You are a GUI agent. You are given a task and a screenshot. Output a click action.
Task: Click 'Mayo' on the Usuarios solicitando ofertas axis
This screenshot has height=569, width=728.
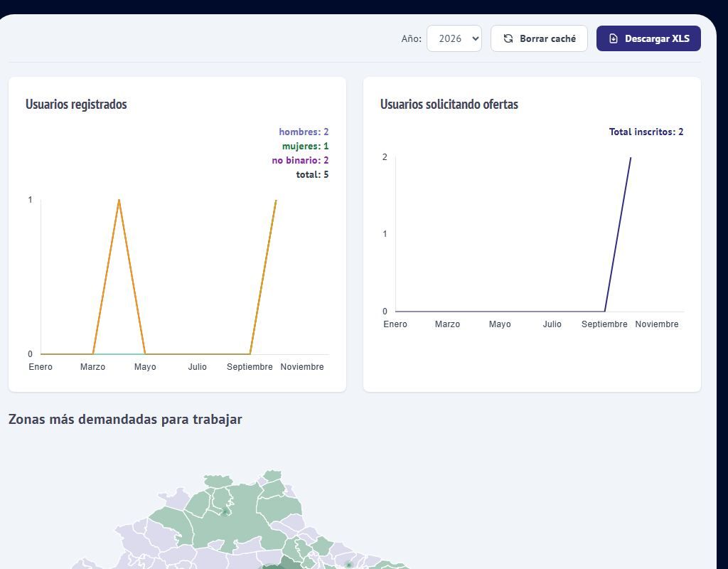pos(500,324)
